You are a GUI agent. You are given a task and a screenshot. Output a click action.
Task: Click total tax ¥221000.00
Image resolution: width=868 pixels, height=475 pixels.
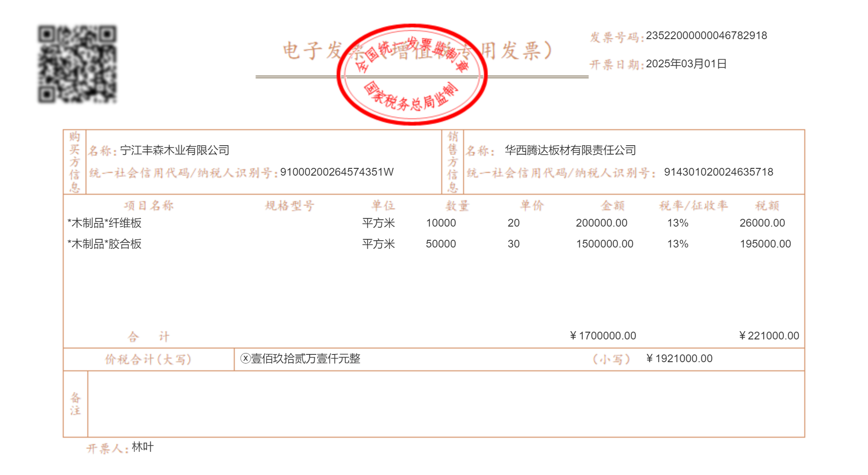pos(769,336)
